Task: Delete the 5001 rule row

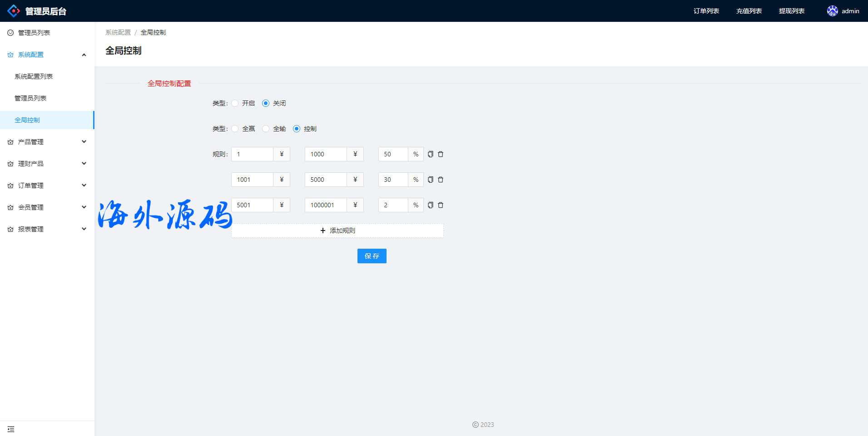Action: [440, 205]
